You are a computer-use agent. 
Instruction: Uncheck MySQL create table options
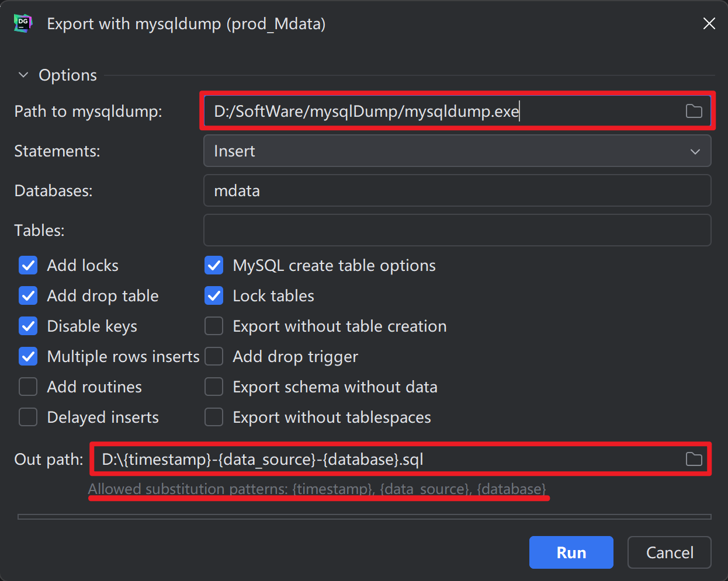pyautogui.click(x=214, y=266)
